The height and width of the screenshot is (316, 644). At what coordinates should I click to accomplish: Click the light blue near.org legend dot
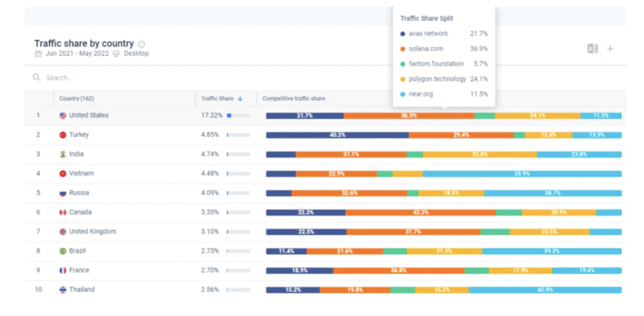click(x=403, y=94)
